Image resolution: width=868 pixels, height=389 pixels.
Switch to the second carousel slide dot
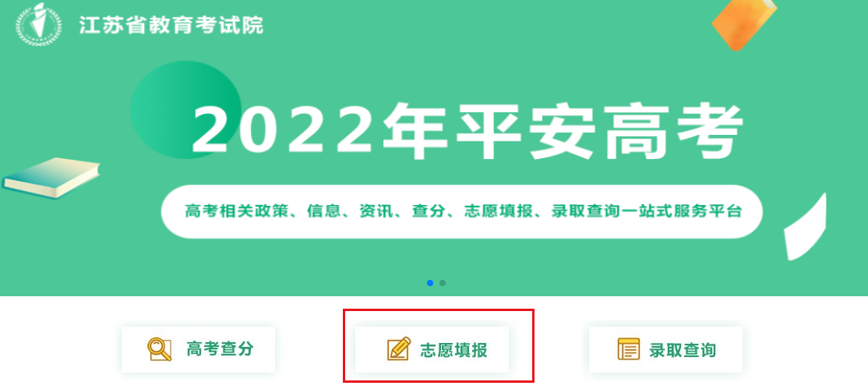click(443, 283)
